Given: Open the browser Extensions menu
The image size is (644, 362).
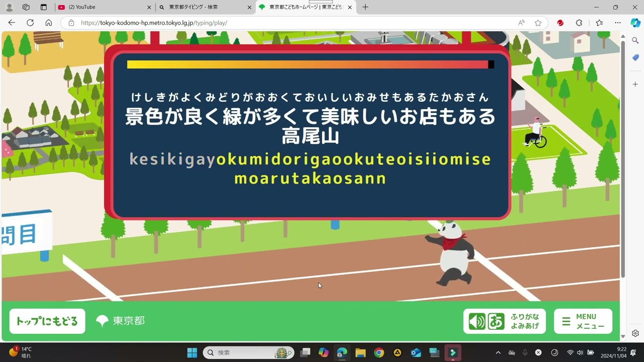Looking at the screenshot, I should pyautogui.click(x=579, y=23).
